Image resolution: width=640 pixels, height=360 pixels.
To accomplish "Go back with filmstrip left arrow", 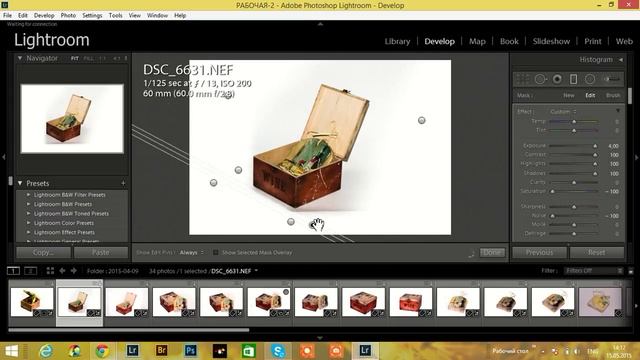I will [62, 271].
